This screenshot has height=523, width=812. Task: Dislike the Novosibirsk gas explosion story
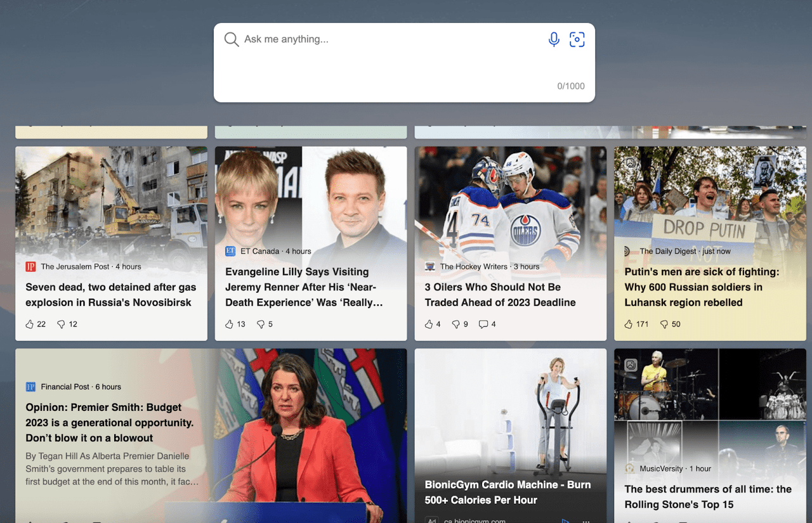(62, 324)
